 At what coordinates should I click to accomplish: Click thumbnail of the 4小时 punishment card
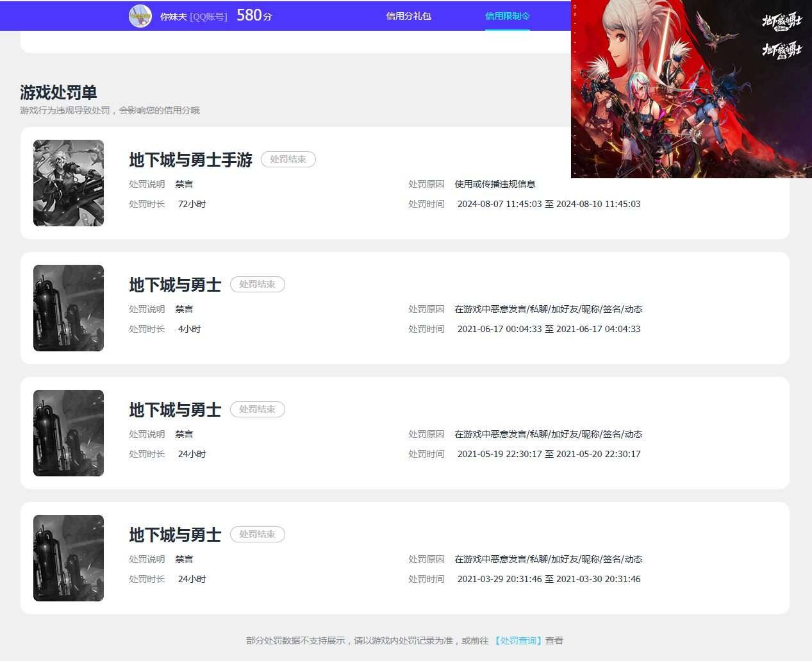(x=69, y=308)
